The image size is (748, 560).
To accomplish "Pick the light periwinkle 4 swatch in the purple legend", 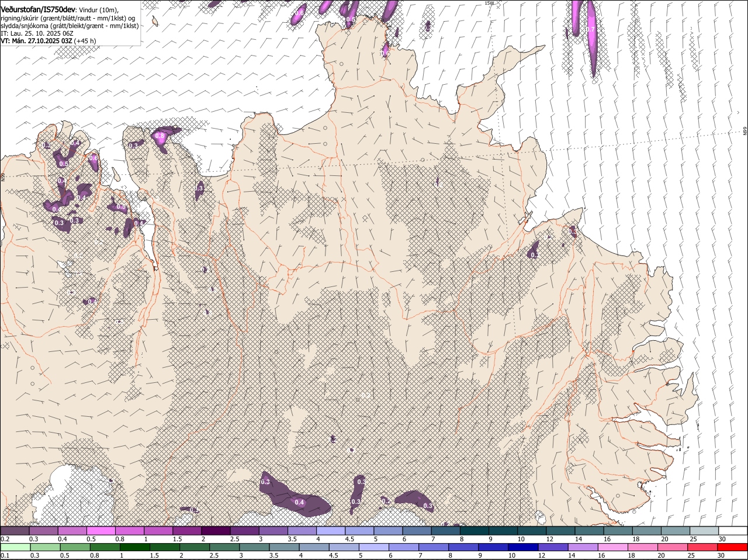I will point(330,531).
